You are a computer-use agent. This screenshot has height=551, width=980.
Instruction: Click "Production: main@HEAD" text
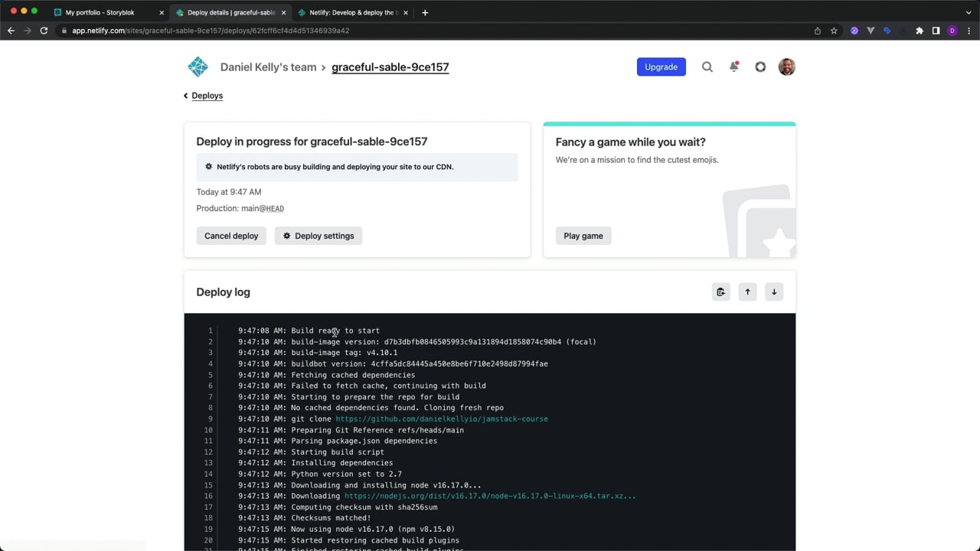click(x=240, y=208)
